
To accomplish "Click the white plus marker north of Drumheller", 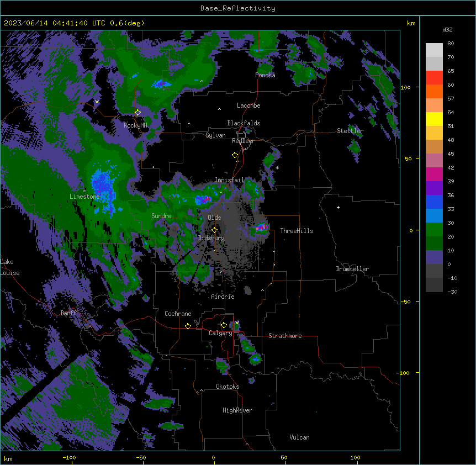I will [x=338, y=207].
